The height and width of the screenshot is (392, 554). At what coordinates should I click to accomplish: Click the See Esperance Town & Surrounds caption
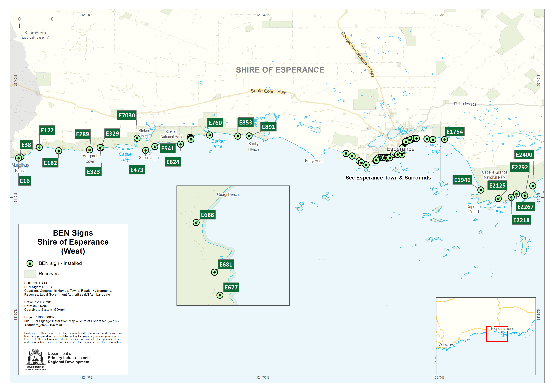pos(388,178)
